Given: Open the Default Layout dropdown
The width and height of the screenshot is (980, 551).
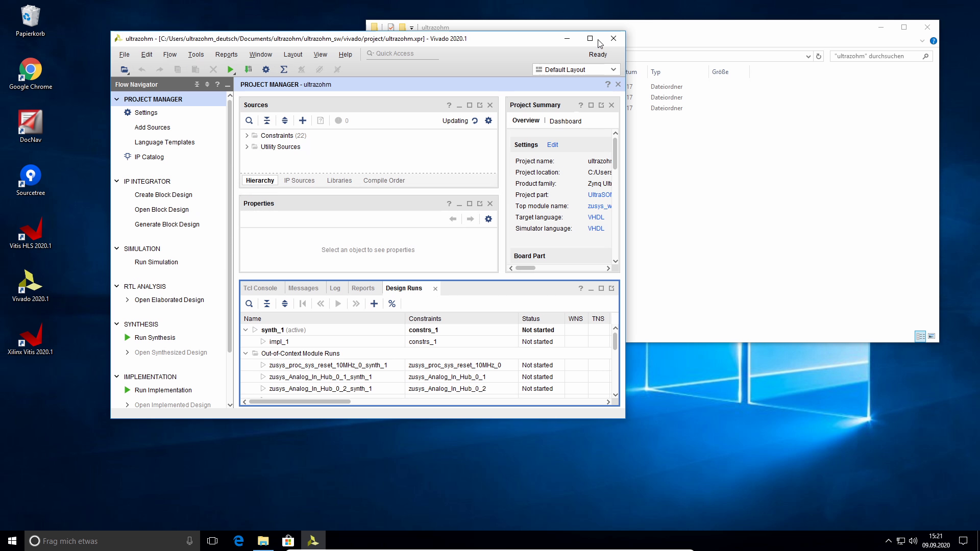Looking at the screenshot, I should pyautogui.click(x=576, y=70).
